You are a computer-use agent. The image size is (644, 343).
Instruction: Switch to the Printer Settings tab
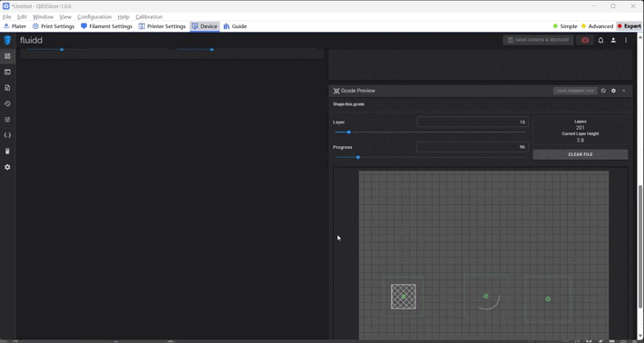(162, 26)
